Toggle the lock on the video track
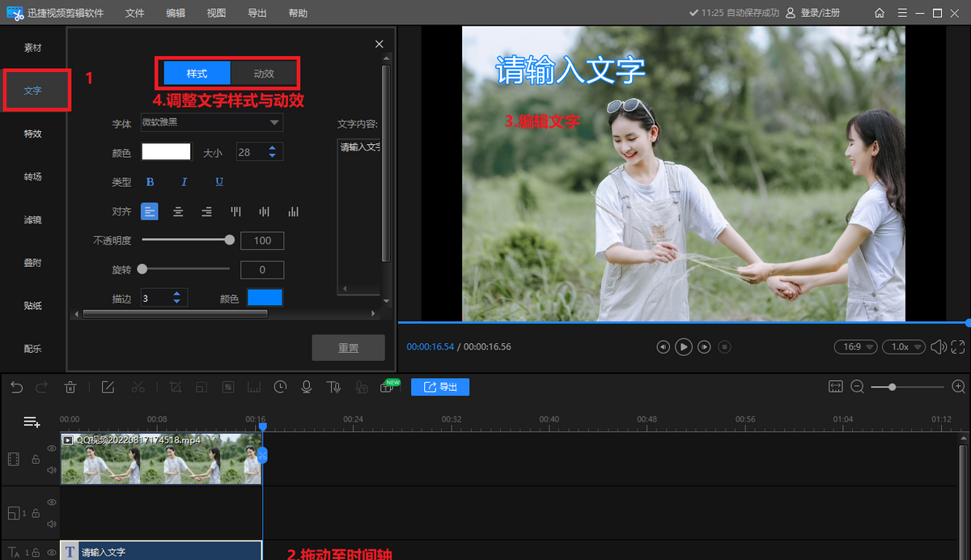Image resolution: width=971 pixels, height=560 pixels. point(36,459)
